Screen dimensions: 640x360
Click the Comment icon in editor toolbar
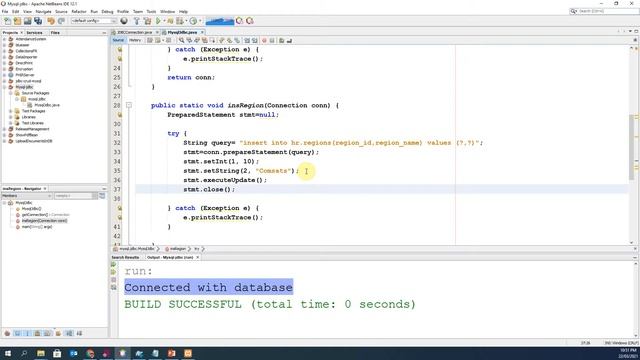(x=282, y=40)
